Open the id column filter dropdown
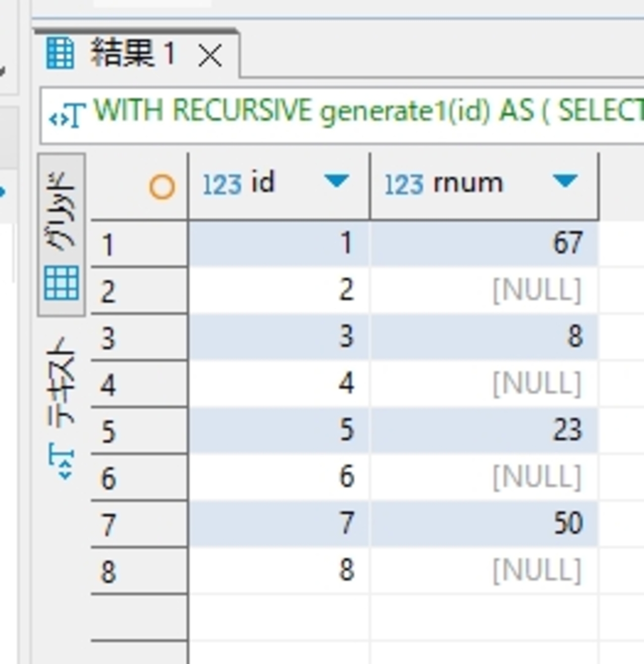Screen dimensions: 644x664 click(336, 181)
